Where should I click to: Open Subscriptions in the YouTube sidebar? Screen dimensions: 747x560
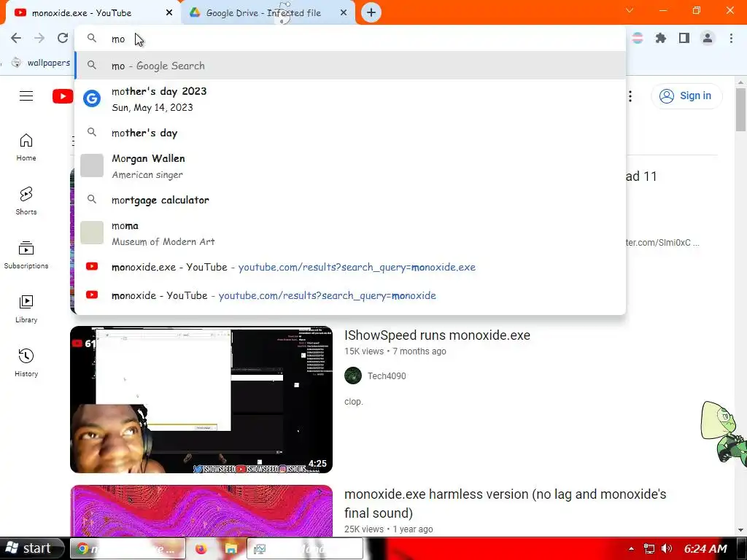coord(26,254)
